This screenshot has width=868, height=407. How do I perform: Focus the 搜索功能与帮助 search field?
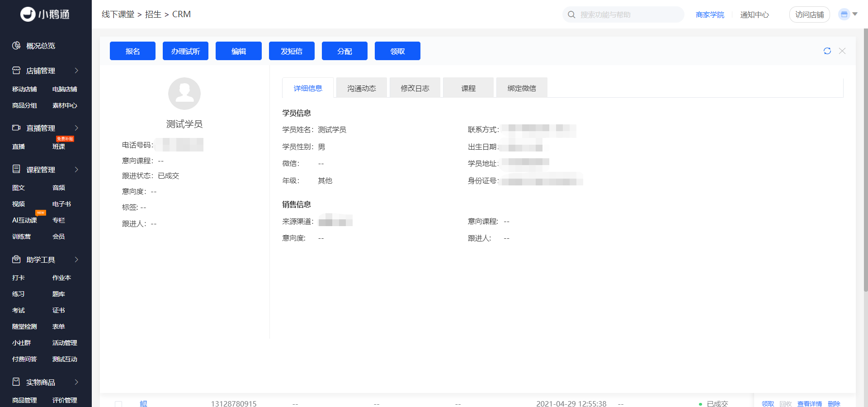pyautogui.click(x=623, y=14)
